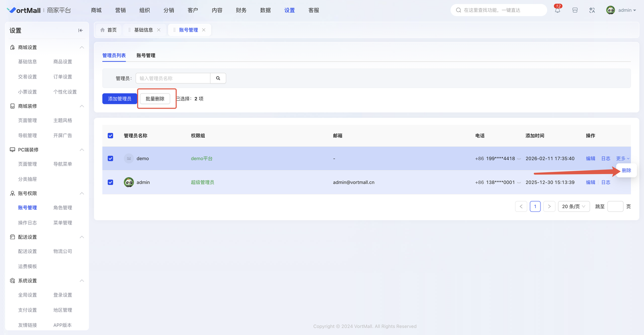Open the 20 条/页 page size dropdown
The width and height of the screenshot is (644, 335).
574,207
